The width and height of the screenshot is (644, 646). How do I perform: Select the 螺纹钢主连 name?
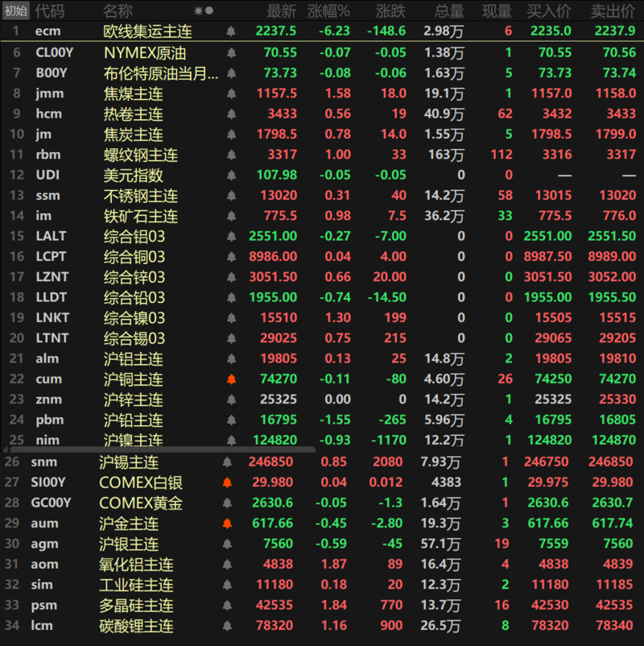coord(141,155)
